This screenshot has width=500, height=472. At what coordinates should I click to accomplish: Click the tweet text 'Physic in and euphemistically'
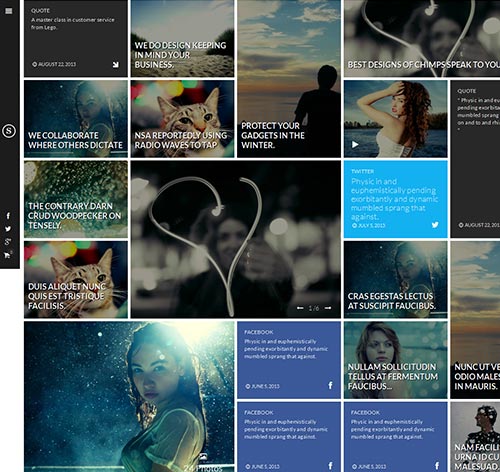pos(394,199)
